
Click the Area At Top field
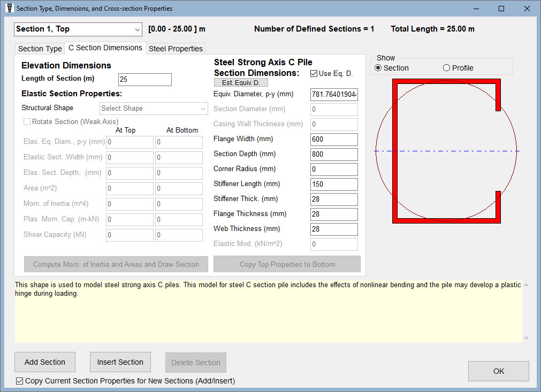[129, 189]
